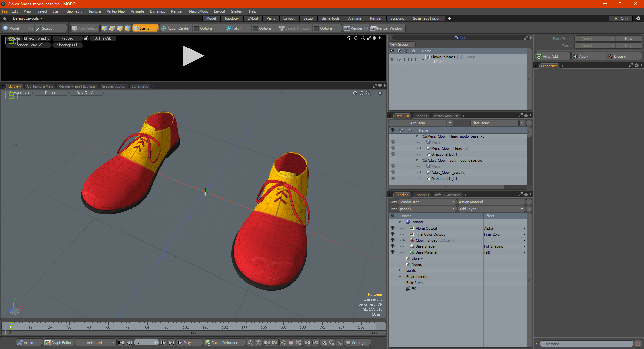Expand the Lights entry in Shader Tree

[x=400, y=270]
